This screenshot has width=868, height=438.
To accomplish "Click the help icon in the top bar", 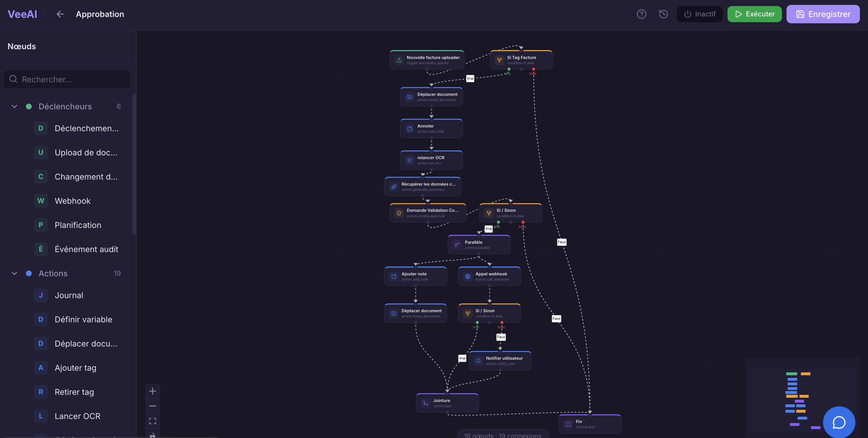I will [x=642, y=14].
